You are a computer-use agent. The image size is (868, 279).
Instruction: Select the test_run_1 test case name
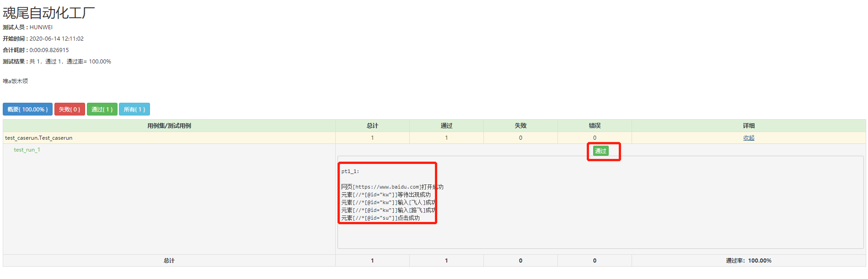click(27, 150)
